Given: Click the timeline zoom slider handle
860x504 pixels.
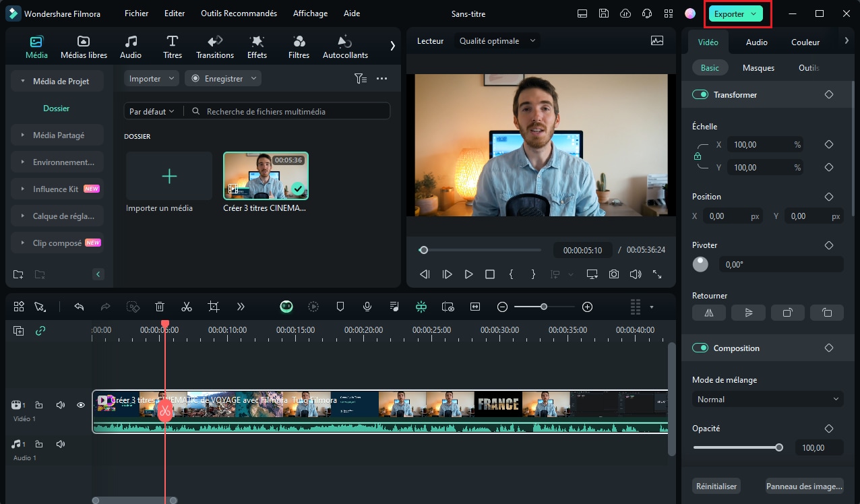Looking at the screenshot, I should point(544,307).
